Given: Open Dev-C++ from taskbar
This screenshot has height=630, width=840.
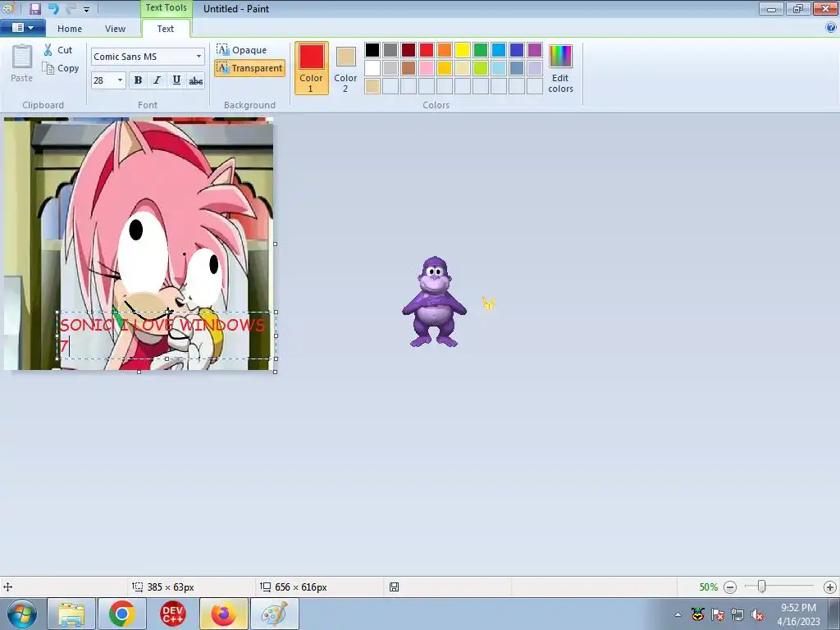Looking at the screenshot, I should (172, 614).
